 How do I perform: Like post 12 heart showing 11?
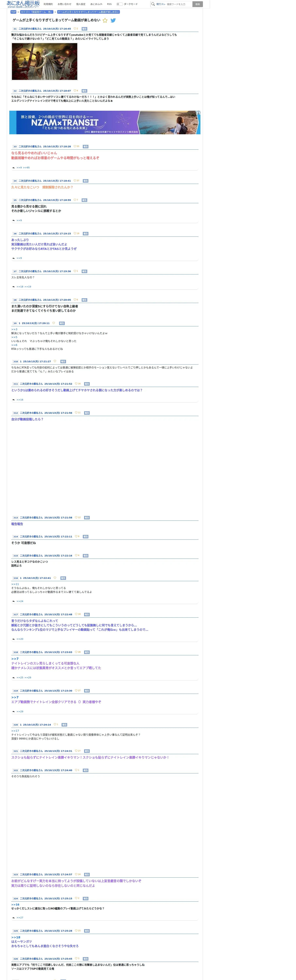76,412
